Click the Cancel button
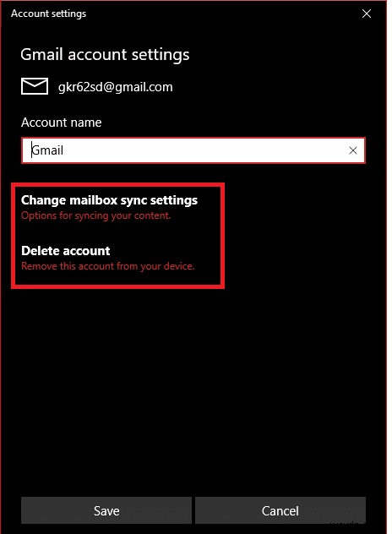 pyautogui.click(x=280, y=510)
